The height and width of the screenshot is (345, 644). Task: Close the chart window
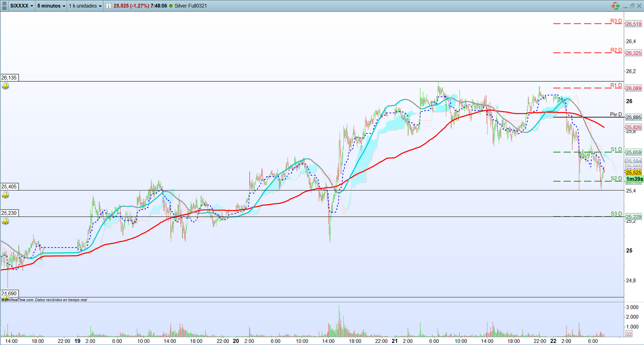[639, 6]
